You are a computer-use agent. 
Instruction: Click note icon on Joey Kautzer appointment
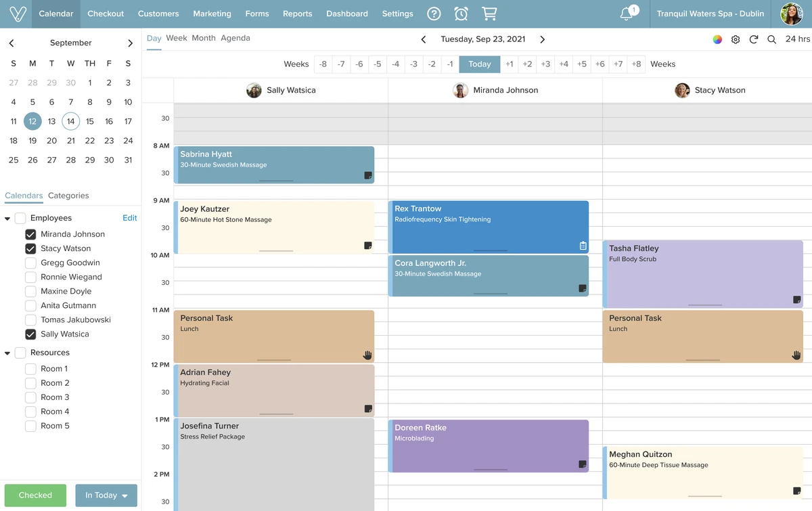tap(368, 246)
